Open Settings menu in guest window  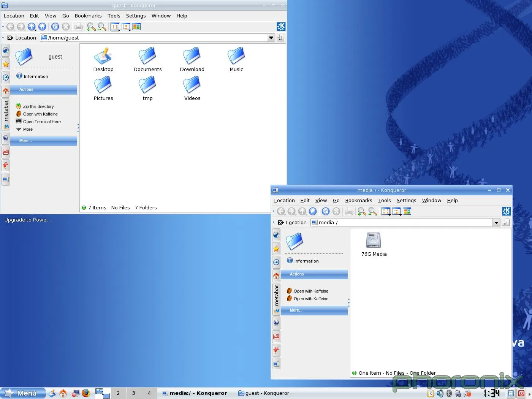click(x=136, y=16)
